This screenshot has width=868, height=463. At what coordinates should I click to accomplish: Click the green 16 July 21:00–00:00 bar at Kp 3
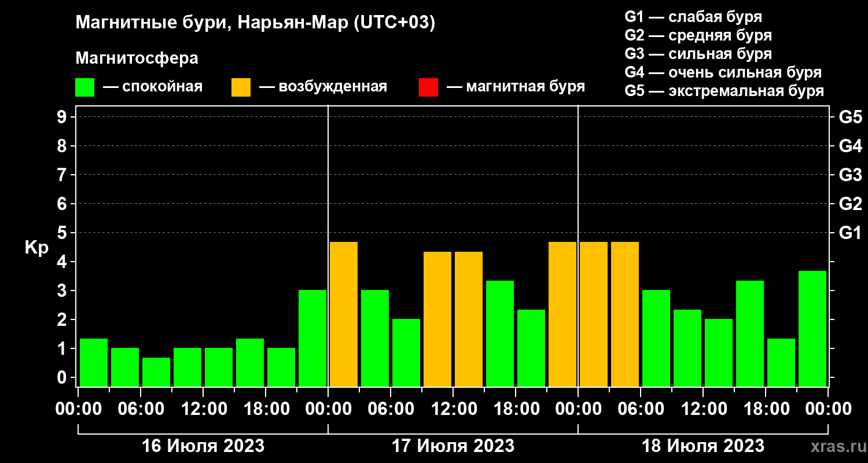pyautogui.click(x=312, y=338)
